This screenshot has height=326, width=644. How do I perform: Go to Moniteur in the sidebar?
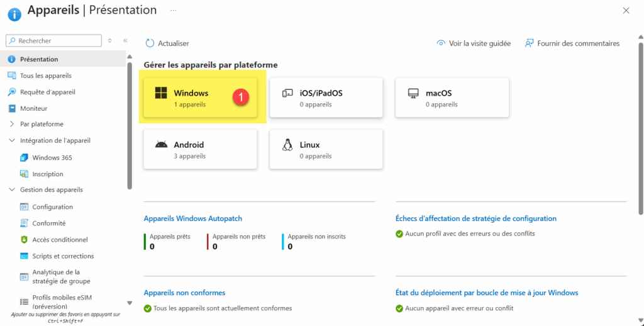point(33,108)
